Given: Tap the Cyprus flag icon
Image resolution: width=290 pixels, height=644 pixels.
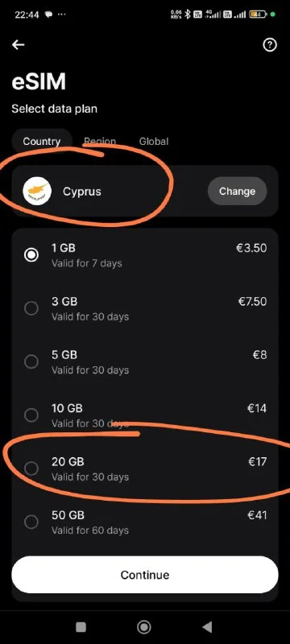Looking at the screenshot, I should (x=37, y=192).
